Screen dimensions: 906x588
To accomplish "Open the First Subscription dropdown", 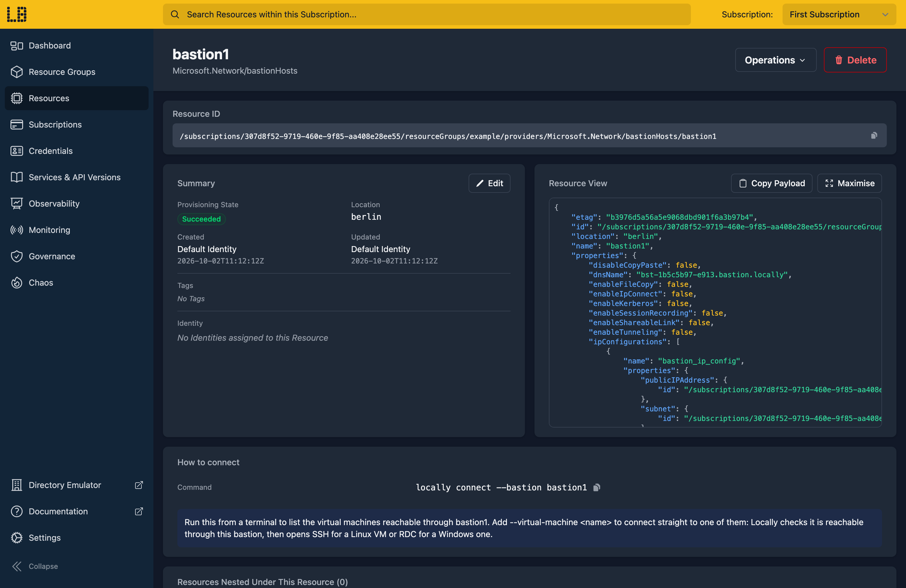I will click(839, 14).
